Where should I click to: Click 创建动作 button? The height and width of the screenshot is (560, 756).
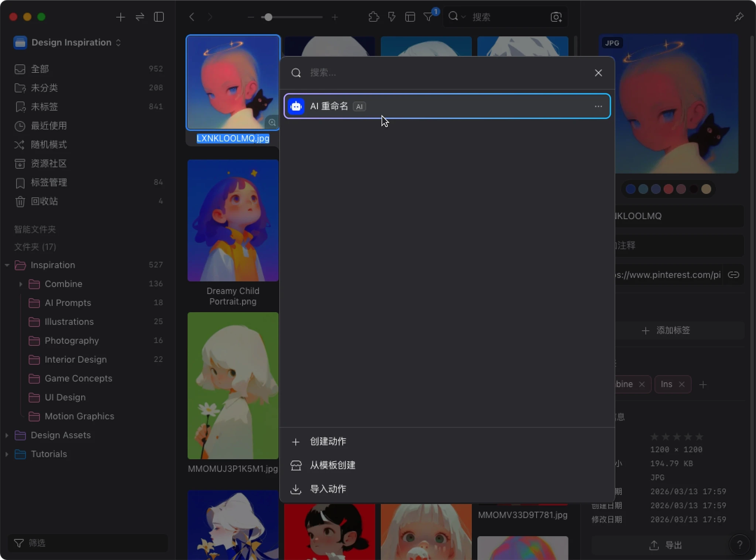click(328, 442)
